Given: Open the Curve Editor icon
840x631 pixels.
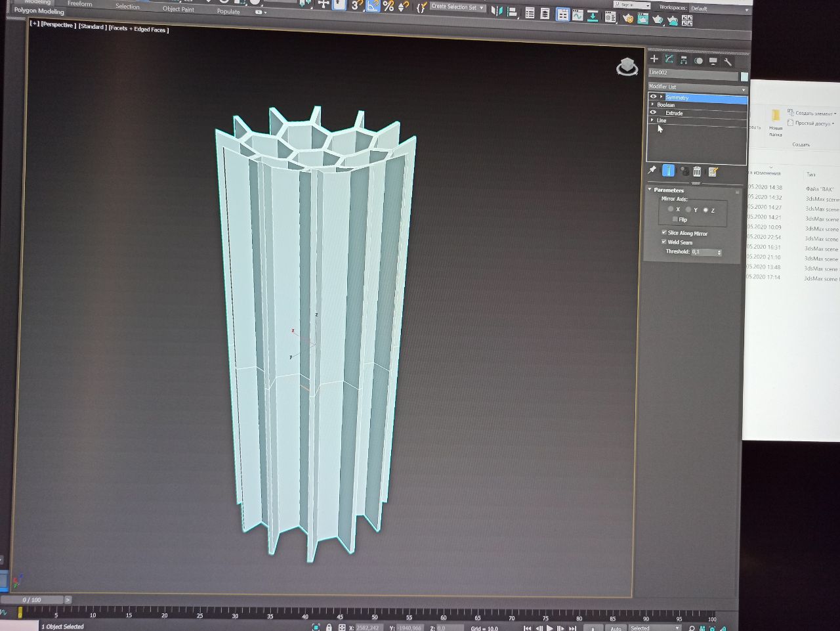Looking at the screenshot, I should [x=577, y=15].
